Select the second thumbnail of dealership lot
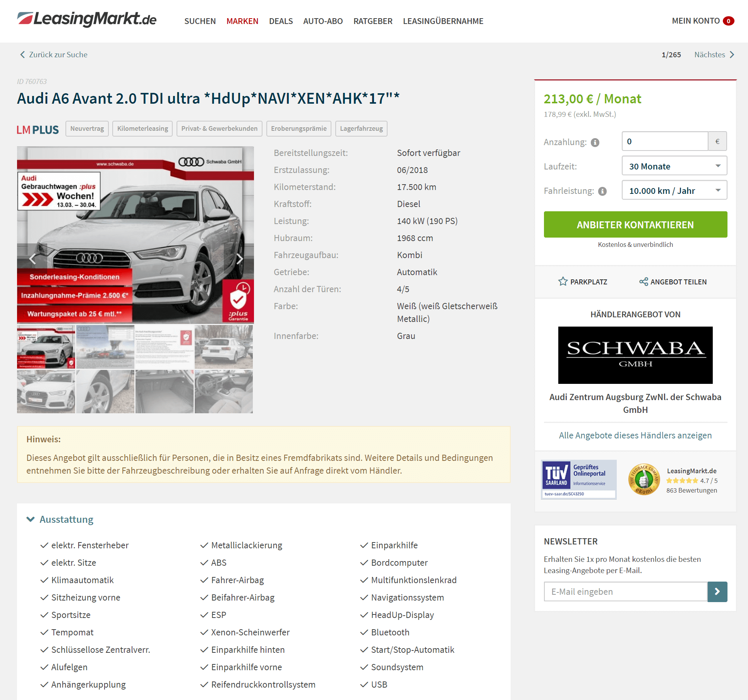The image size is (748, 700). (105, 347)
